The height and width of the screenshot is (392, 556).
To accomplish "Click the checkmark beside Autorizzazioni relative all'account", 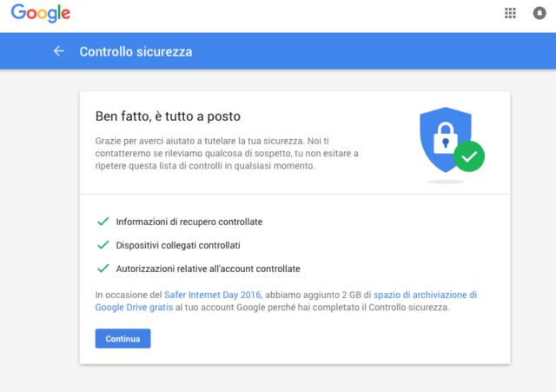I will coord(103,269).
